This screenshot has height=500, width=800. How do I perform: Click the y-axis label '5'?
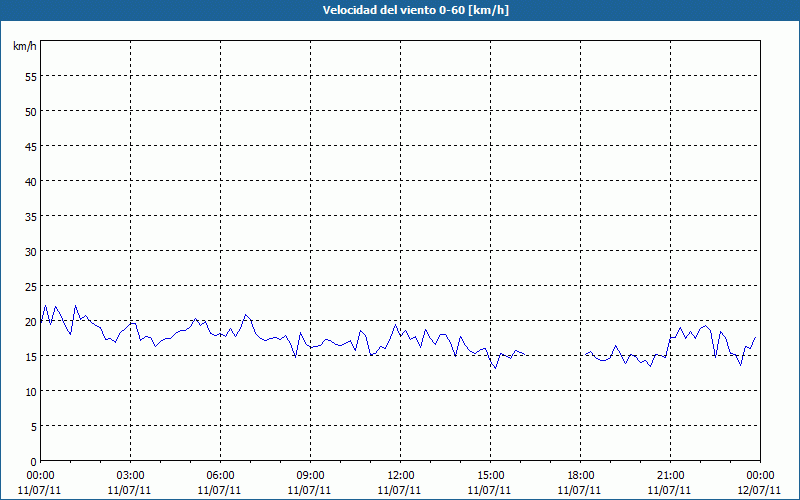(x=34, y=427)
